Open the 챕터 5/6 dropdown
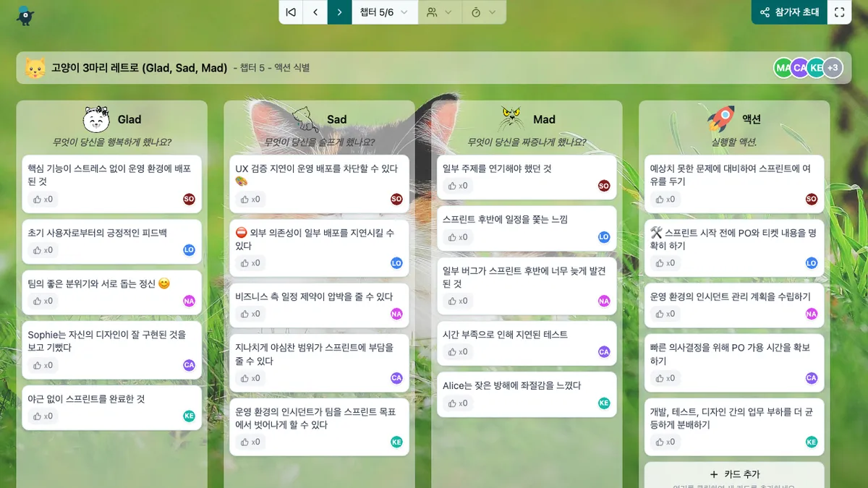Image resolution: width=868 pixels, height=488 pixels. tap(384, 12)
